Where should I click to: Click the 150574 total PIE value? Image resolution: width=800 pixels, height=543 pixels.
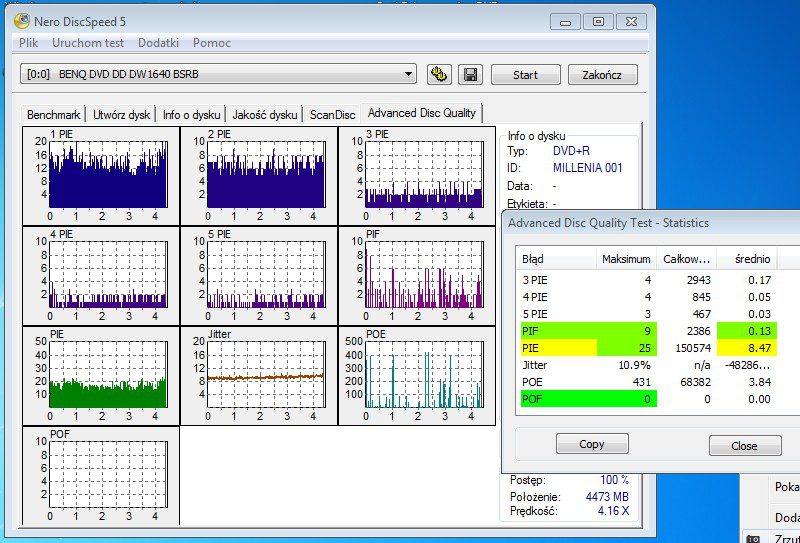coord(692,348)
